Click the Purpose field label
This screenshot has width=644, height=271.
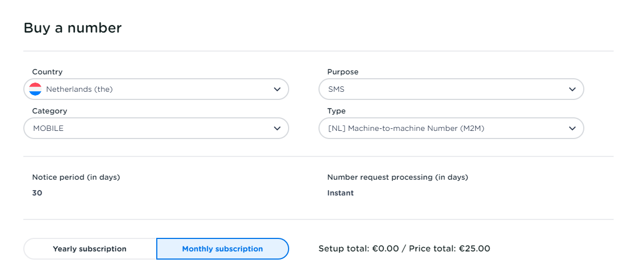point(343,72)
